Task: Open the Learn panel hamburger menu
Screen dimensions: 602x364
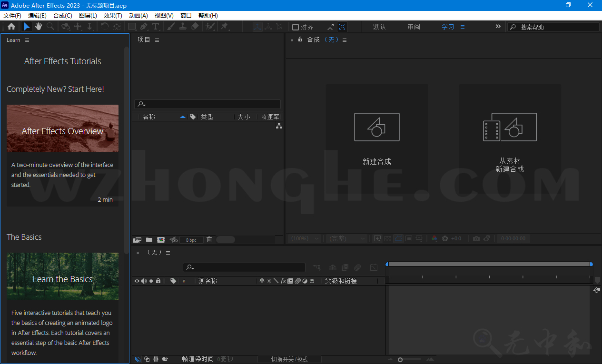Action: pyautogui.click(x=27, y=40)
